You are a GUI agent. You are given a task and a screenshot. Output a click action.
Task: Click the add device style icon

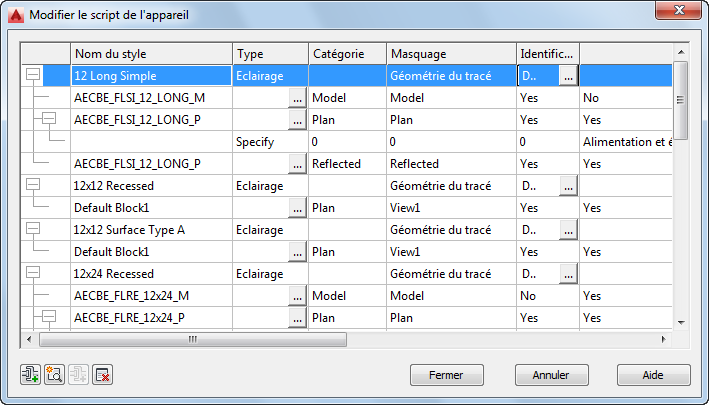pyautogui.click(x=30, y=375)
